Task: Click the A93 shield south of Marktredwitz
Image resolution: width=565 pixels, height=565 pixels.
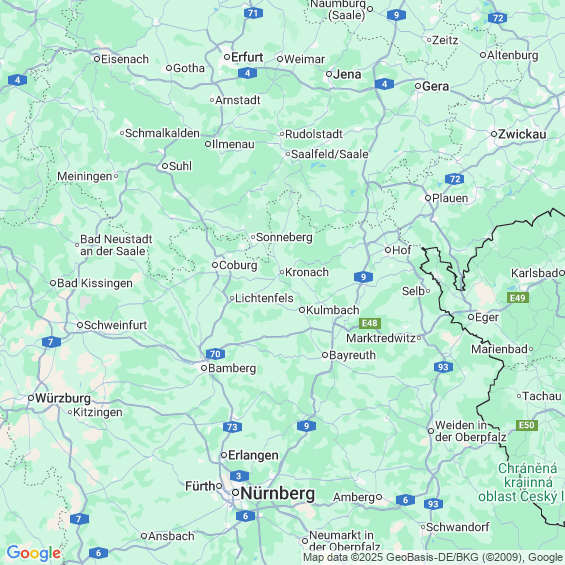Action: pyautogui.click(x=443, y=367)
